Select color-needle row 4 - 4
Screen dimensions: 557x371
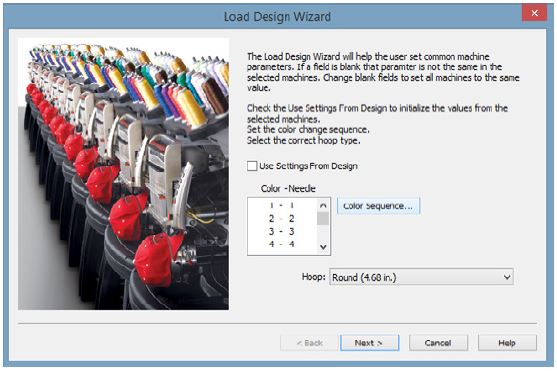point(282,244)
